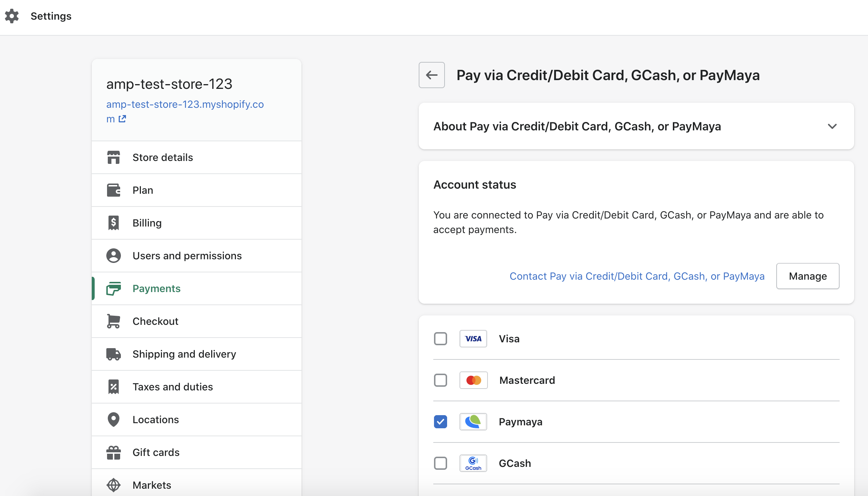Click the Gift cards icon
Screen dimensions: 868x496
(x=113, y=452)
